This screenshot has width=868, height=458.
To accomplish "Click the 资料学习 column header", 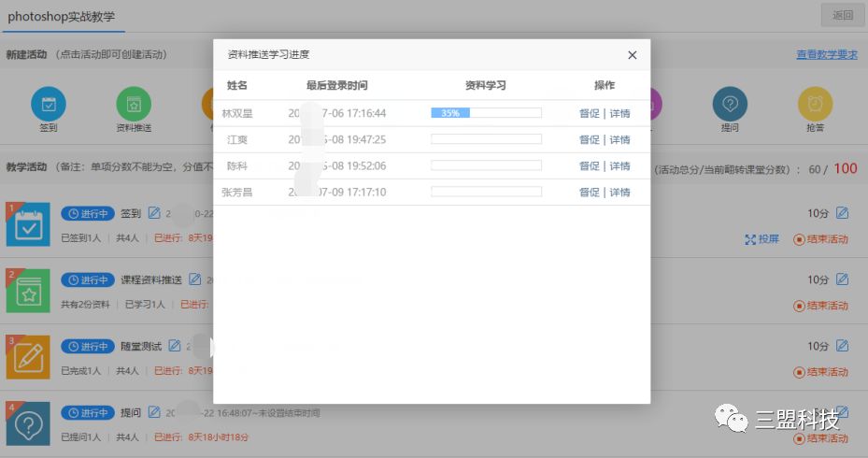I will pyautogui.click(x=486, y=85).
